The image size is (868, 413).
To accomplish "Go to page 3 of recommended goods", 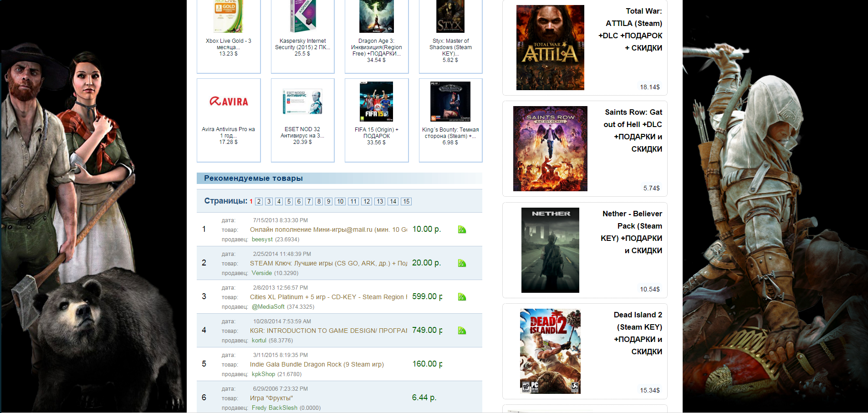I will click(269, 201).
